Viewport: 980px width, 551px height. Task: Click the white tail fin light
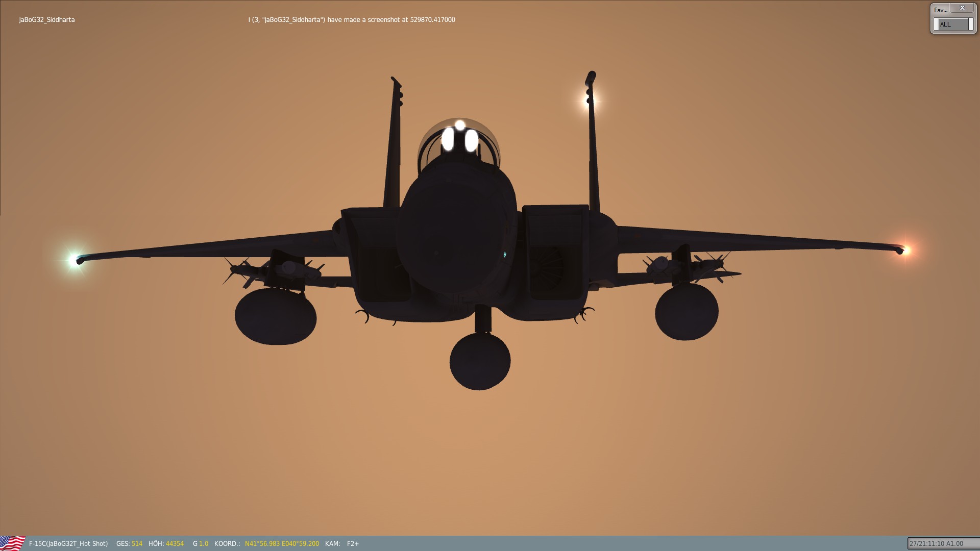589,100
